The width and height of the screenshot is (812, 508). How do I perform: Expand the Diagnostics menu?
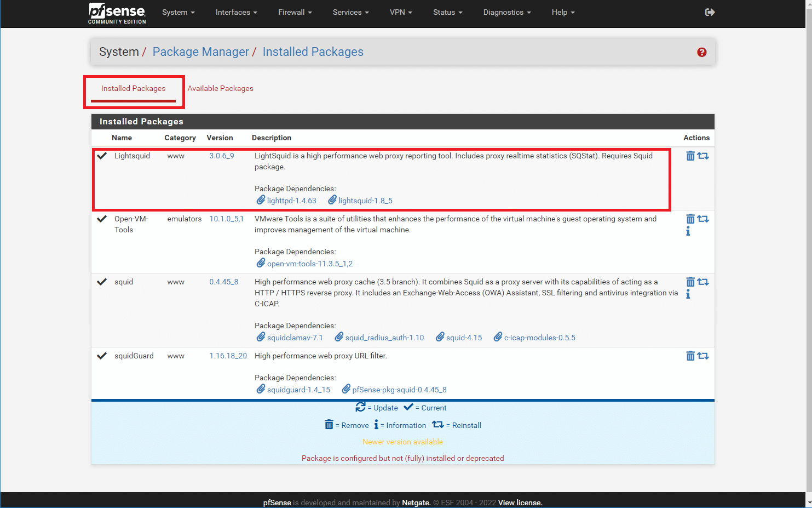507,12
